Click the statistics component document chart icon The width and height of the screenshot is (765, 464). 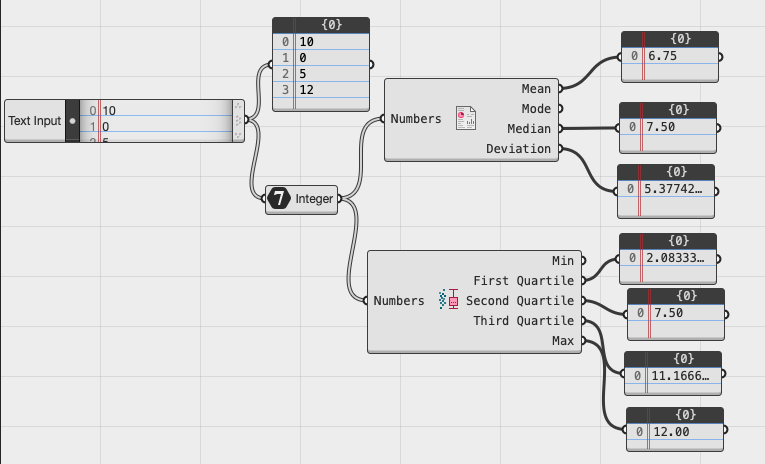(x=466, y=118)
